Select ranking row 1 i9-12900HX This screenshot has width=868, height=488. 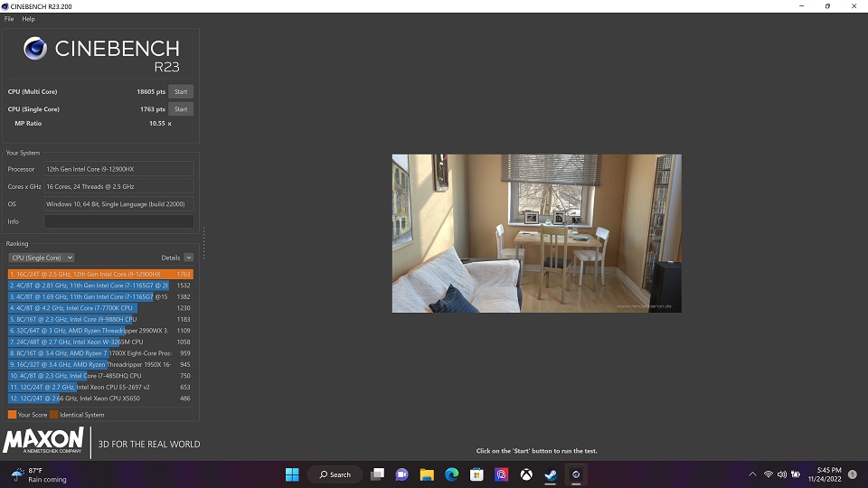click(x=100, y=274)
